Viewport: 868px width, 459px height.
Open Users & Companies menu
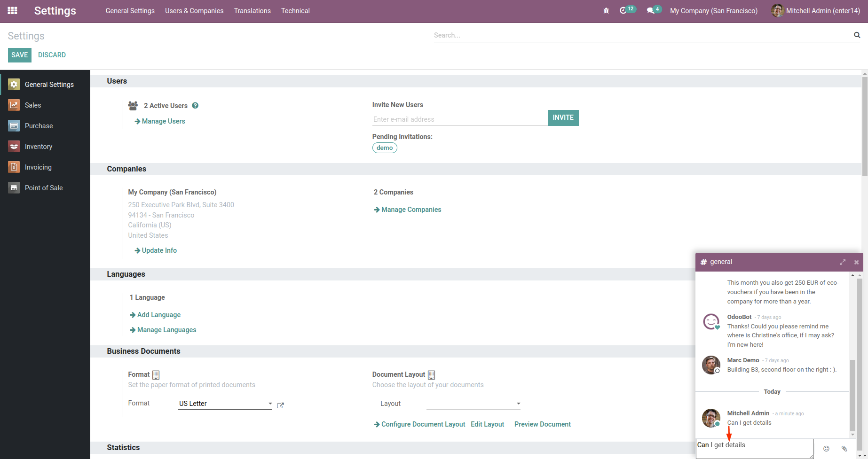pyautogui.click(x=194, y=11)
